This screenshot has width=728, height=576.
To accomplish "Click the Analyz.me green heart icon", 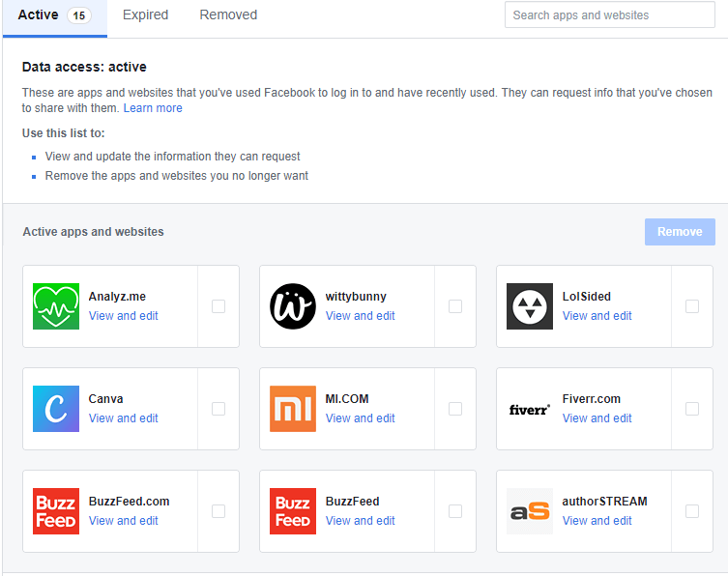I will point(56,306).
